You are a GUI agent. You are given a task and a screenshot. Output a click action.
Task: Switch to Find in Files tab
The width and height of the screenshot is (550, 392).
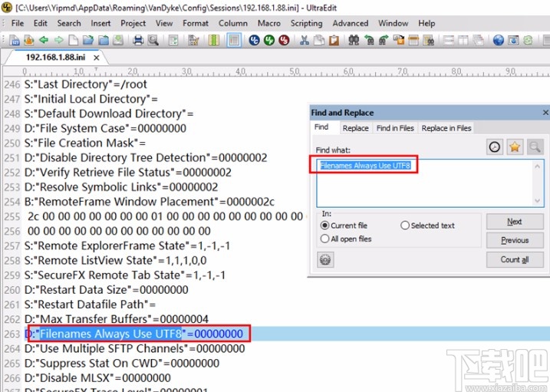(394, 128)
